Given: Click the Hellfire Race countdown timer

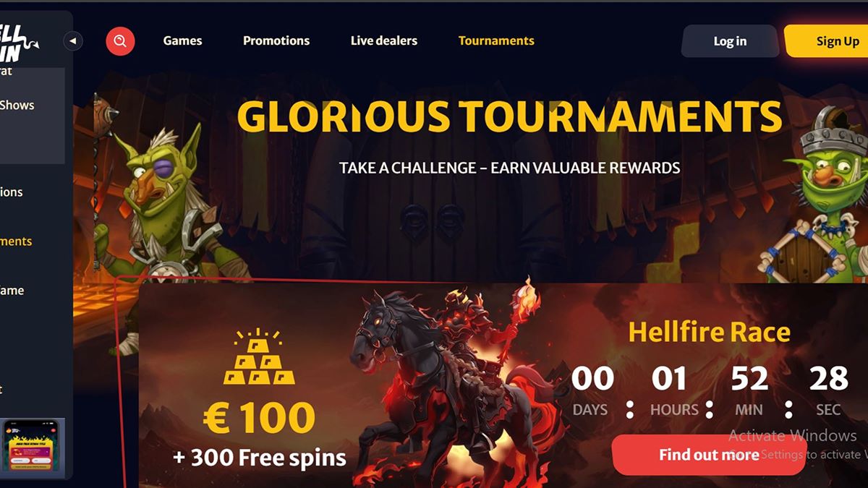Looking at the screenshot, I should [710, 390].
